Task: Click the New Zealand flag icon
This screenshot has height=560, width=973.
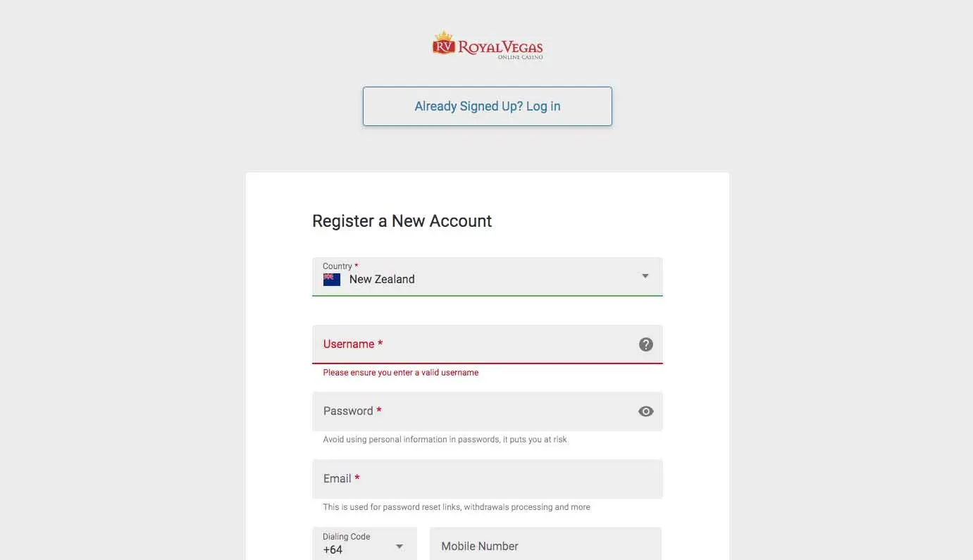Action: (331, 280)
